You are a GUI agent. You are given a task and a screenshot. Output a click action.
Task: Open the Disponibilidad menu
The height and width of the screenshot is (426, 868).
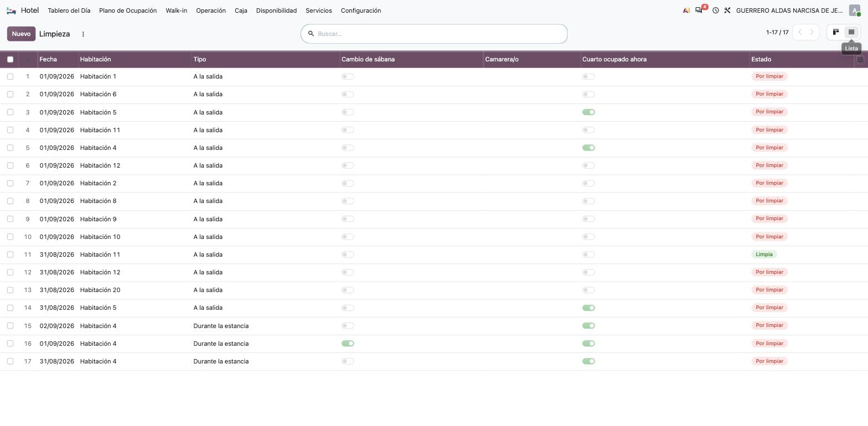(x=276, y=11)
